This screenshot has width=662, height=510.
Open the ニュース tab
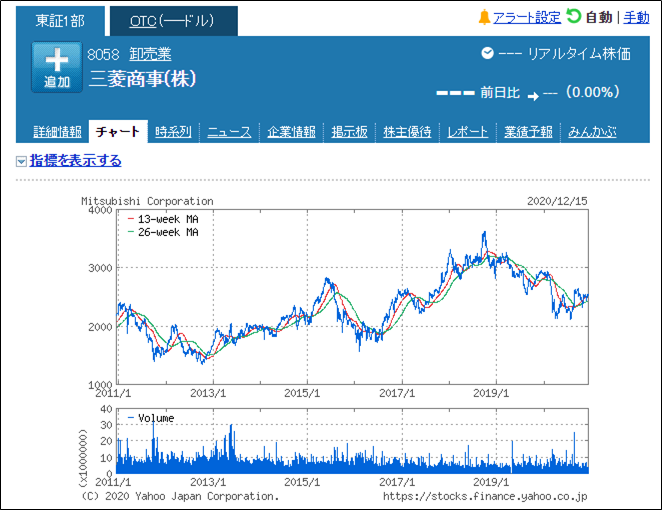229,132
